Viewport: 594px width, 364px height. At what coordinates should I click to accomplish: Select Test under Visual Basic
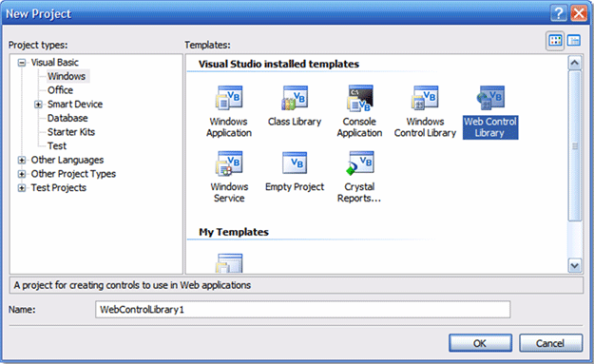click(57, 145)
